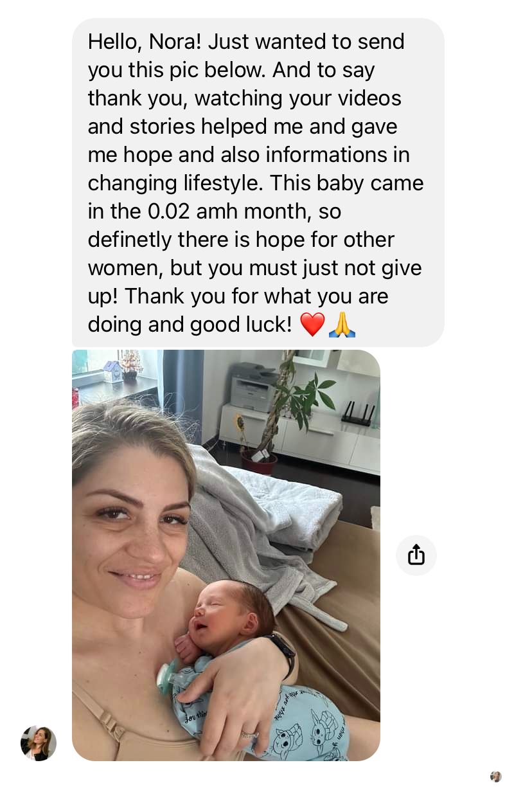Screen dimensions: 532x801
Task: Select the text message bubble
Action: 258,183
